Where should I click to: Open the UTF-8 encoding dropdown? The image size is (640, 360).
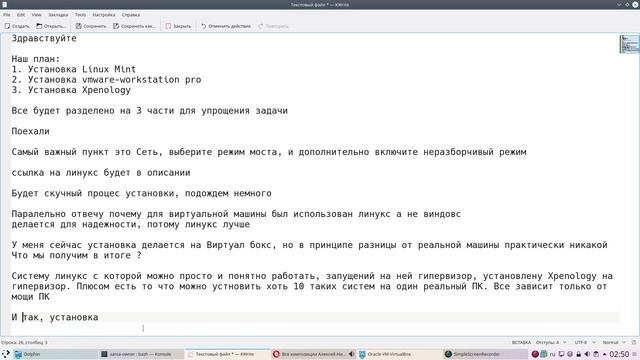click(x=585, y=342)
